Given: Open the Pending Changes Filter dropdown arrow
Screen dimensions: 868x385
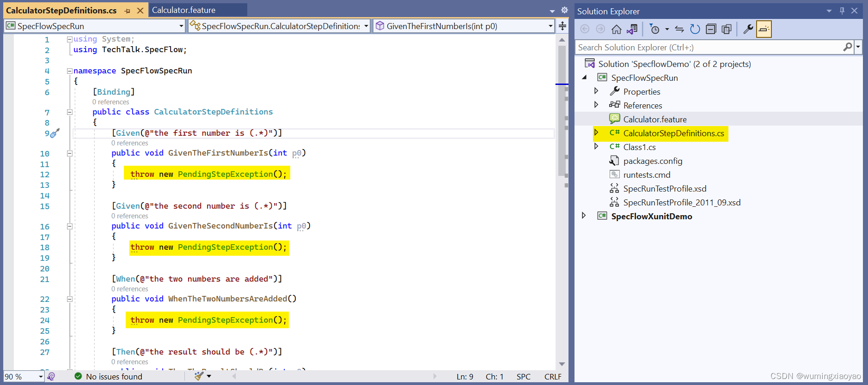Looking at the screenshot, I should tap(667, 29).
